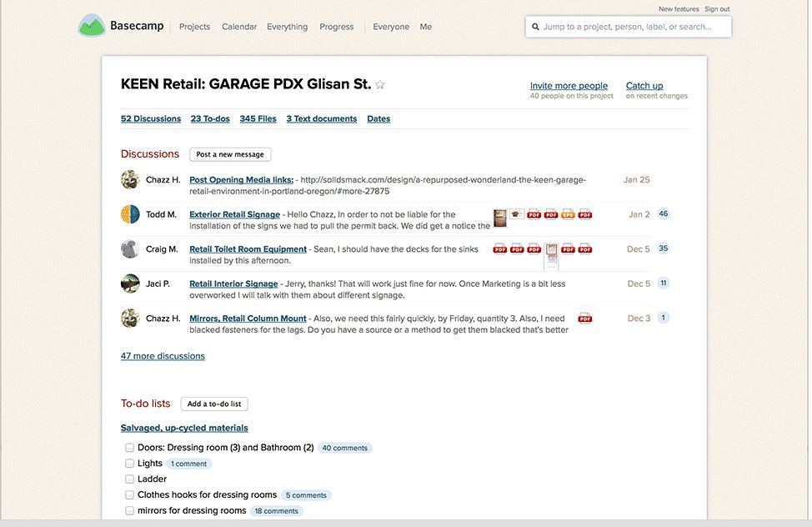
Task: Click Chazz H.'s avatar on Post Opening Media links
Action: click(129, 179)
